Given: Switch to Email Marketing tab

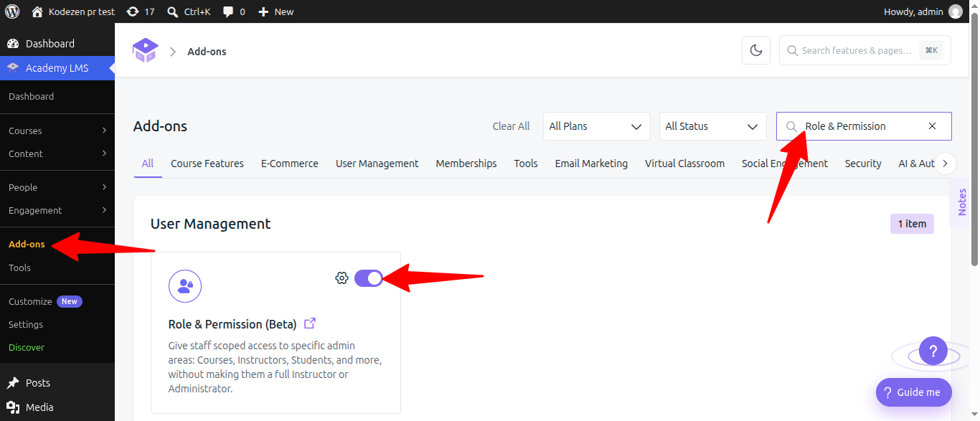Looking at the screenshot, I should (x=591, y=164).
